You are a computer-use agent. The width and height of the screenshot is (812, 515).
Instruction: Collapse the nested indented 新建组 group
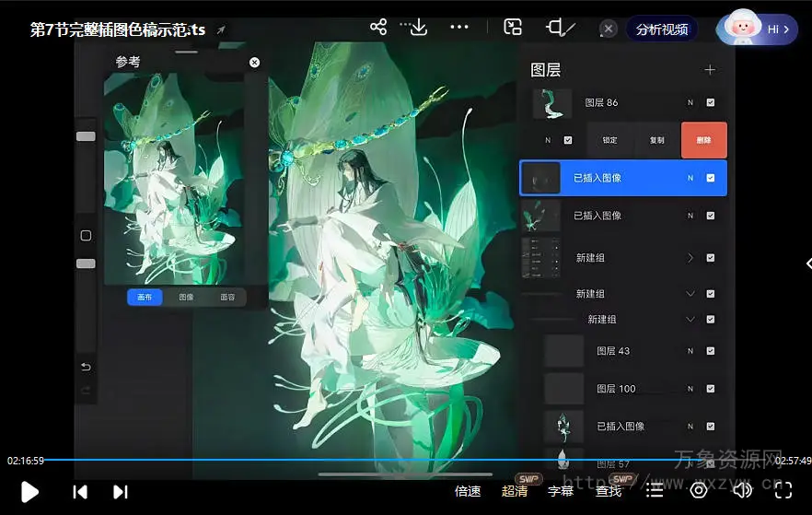click(x=690, y=319)
